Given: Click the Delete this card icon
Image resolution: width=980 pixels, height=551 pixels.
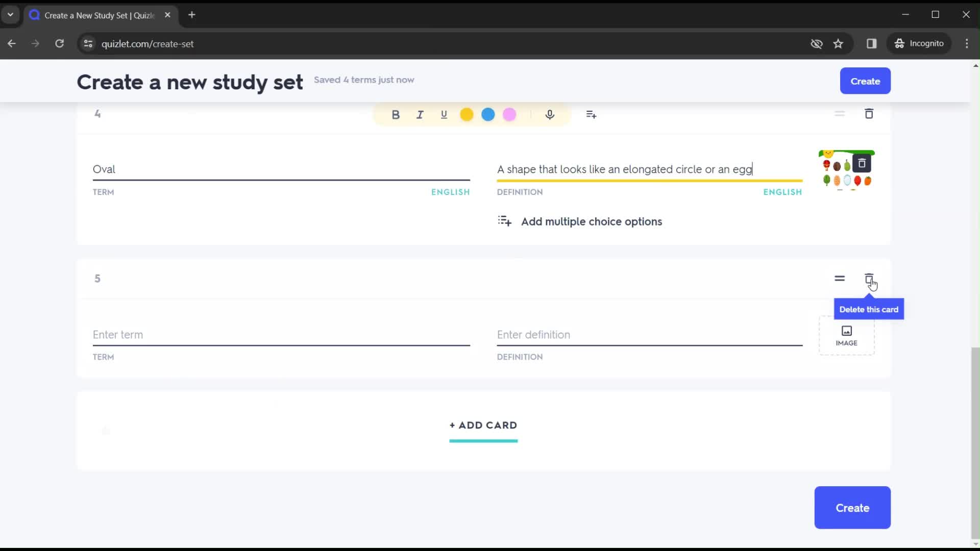Looking at the screenshot, I should (x=869, y=278).
